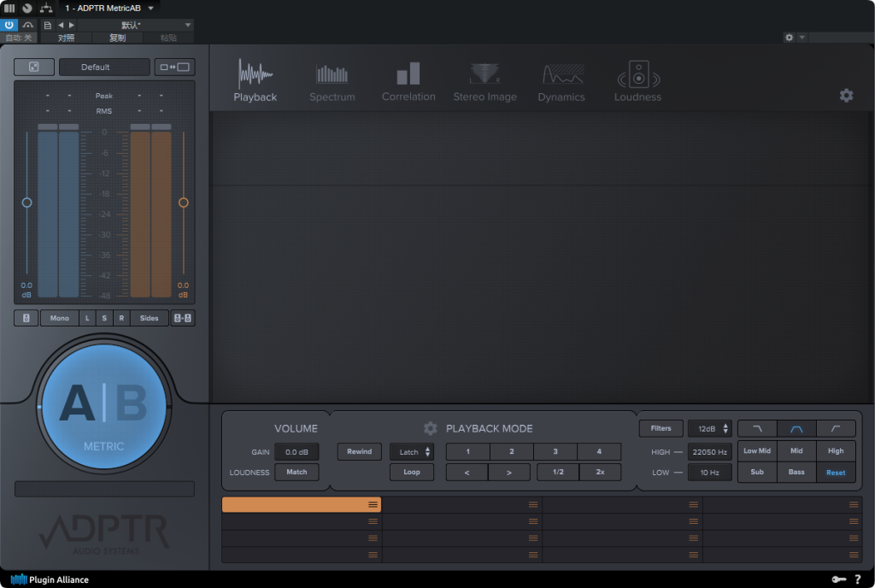Click the GAIN 0.0 dB field
875x588 pixels.
(297, 452)
